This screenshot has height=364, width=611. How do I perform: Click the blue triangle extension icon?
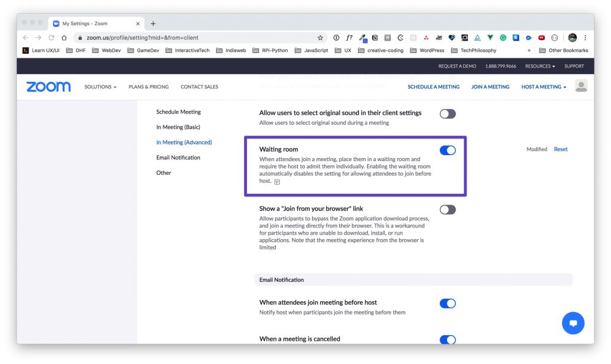[477, 38]
